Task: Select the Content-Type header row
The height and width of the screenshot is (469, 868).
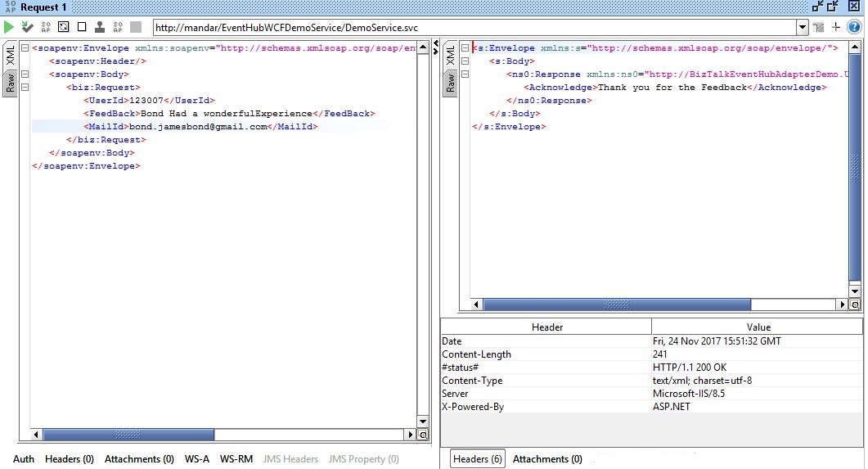Action: point(651,381)
